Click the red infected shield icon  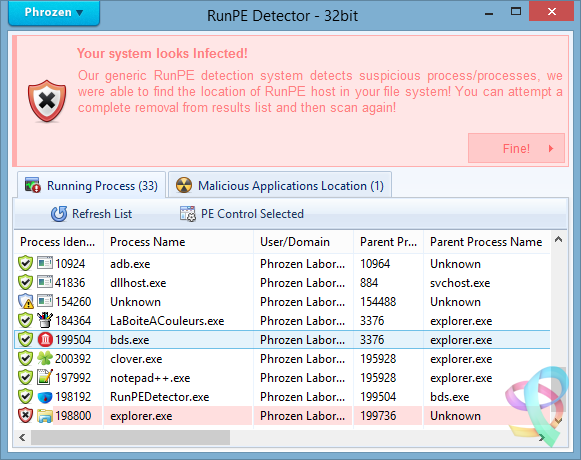[47, 101]
